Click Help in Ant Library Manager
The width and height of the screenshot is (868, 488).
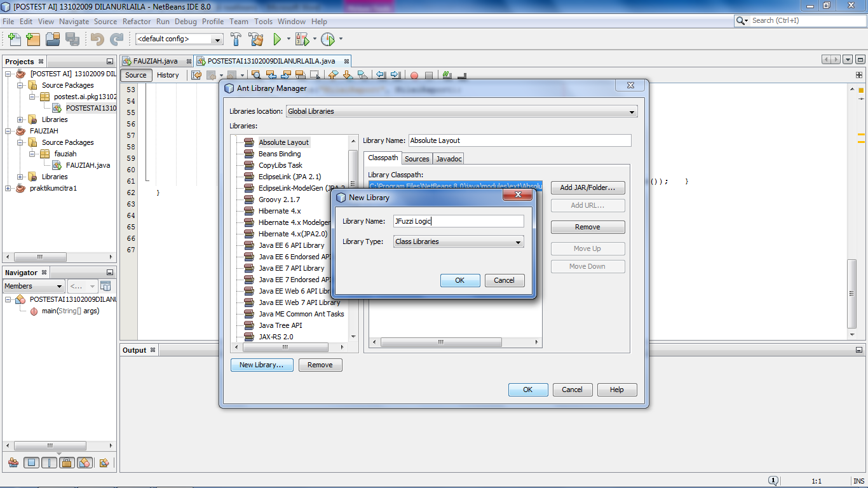click(617, 390)
